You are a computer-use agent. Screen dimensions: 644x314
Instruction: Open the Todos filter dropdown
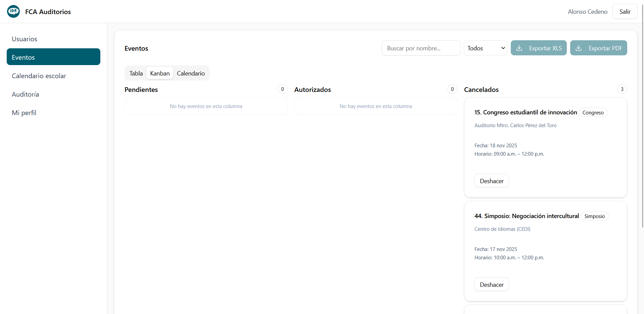pyautogui.click(x=485, y=48)
